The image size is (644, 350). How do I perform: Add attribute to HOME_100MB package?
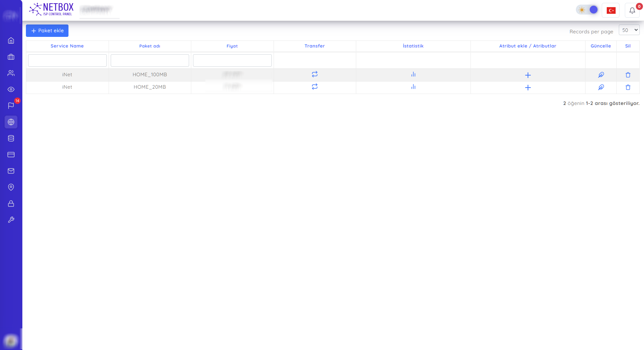(x=528, y=75)
